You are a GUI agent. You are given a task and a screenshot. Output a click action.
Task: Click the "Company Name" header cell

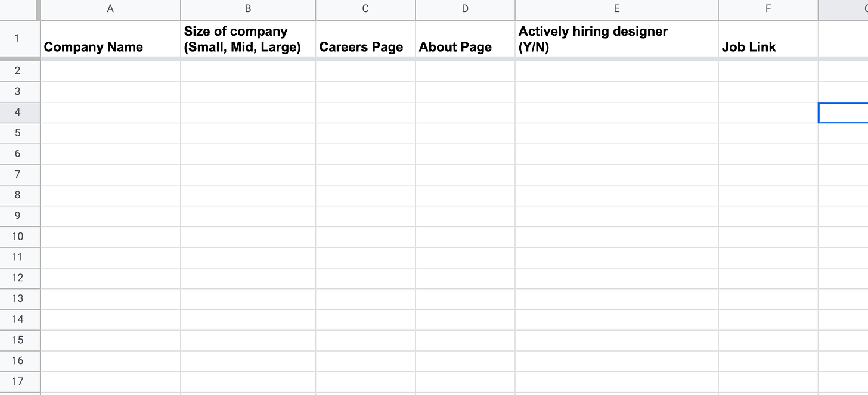110,39
